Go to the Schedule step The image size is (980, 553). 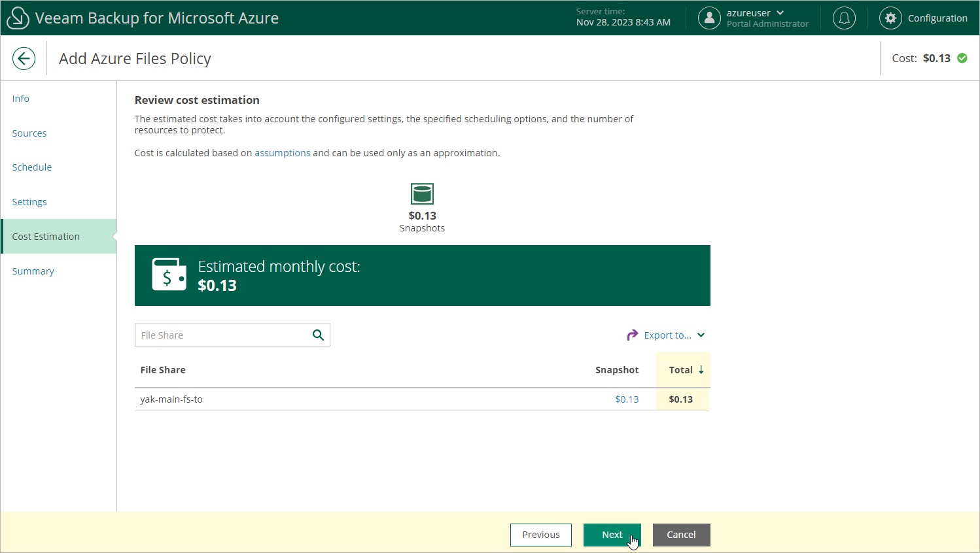[32, 167]
